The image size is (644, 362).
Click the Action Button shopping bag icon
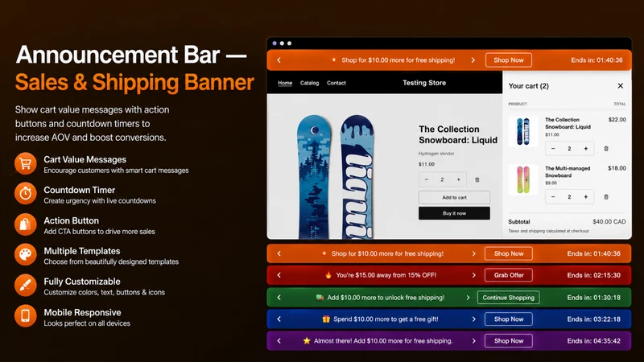pyautogui.click(x=26, y=224)
